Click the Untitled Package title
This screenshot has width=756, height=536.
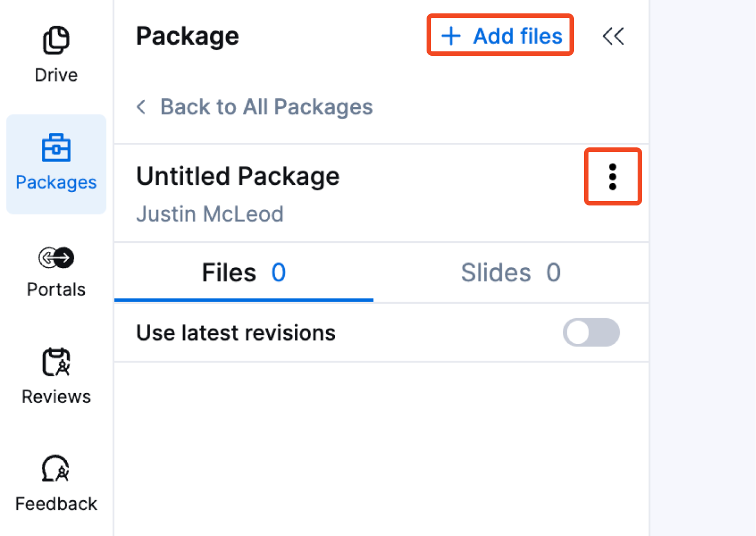click(x=238, y=176)
